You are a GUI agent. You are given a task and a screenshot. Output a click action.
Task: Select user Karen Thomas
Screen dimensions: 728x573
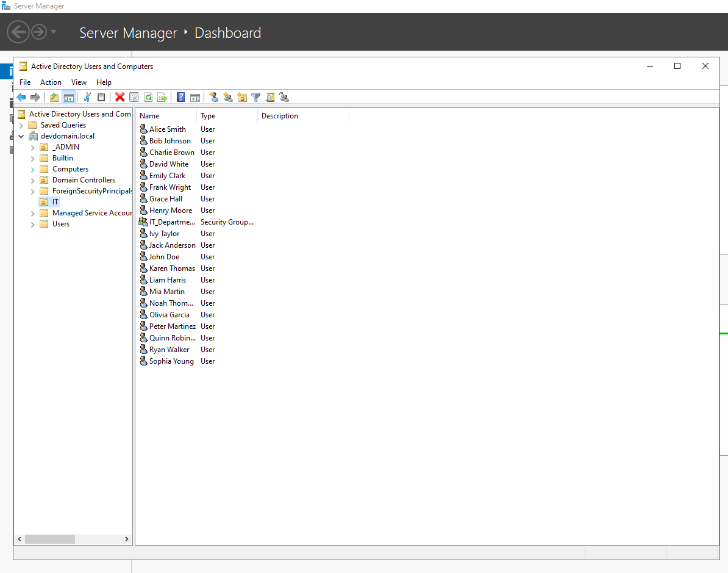pyautogui.click(x=173, y=268)
